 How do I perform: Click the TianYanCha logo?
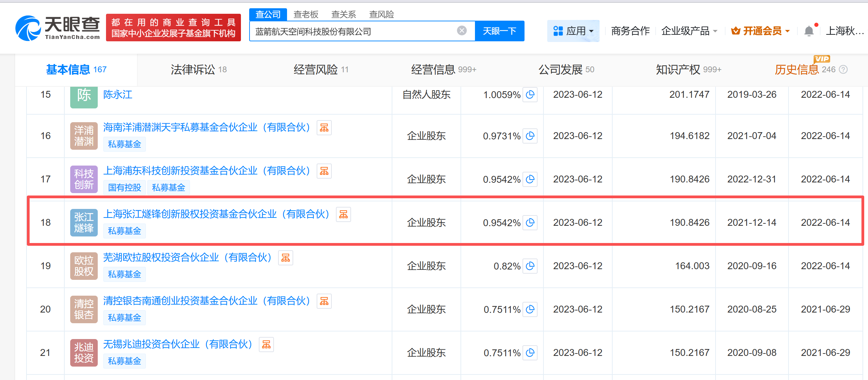pos(58,28)
